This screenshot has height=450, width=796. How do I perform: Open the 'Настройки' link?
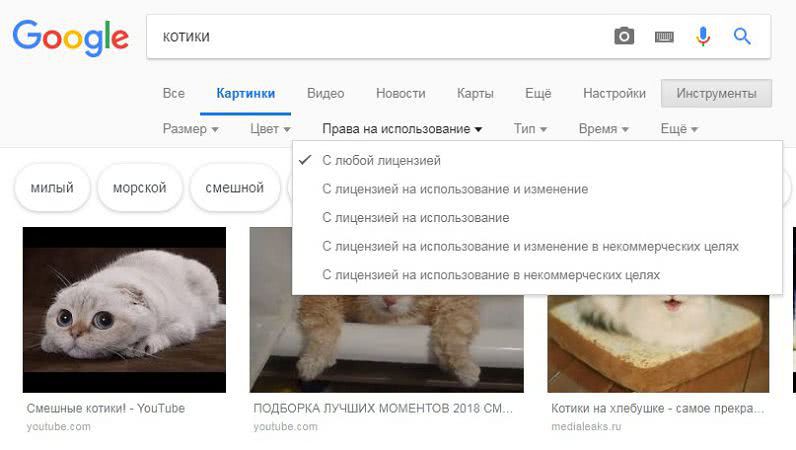coord(614,93)
